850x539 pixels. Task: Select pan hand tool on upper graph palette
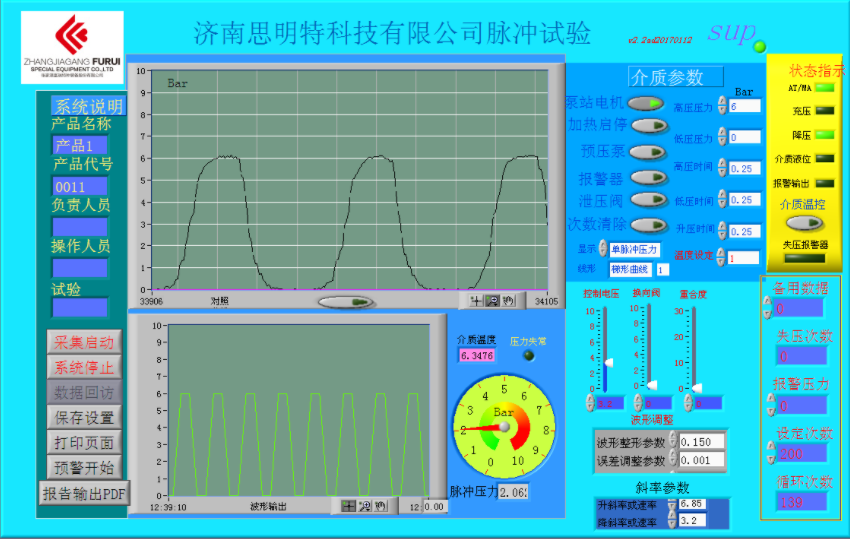click(x=509, y=300)
